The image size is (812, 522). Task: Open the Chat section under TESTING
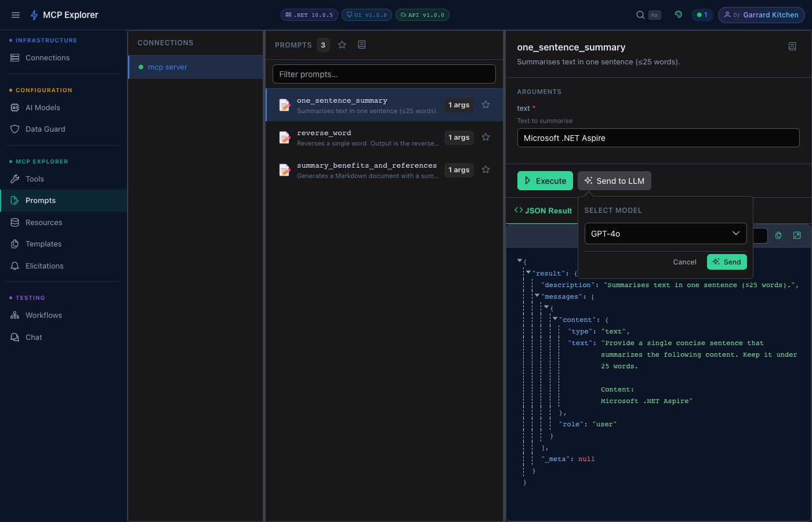[34, 337]
